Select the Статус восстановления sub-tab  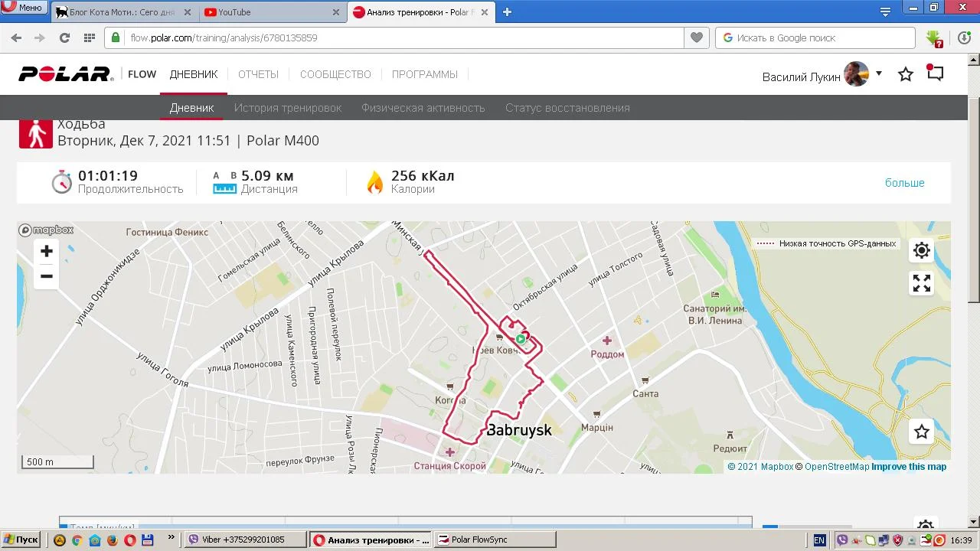567,108
